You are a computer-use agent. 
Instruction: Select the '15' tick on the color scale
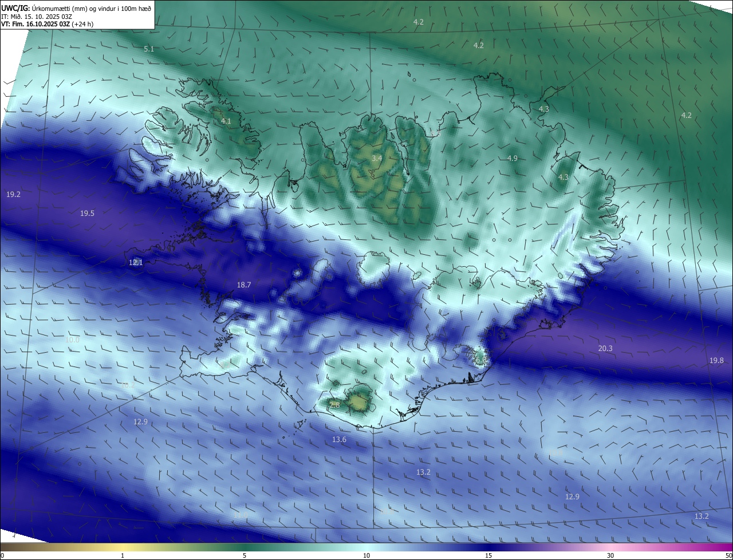click(488, 556)
